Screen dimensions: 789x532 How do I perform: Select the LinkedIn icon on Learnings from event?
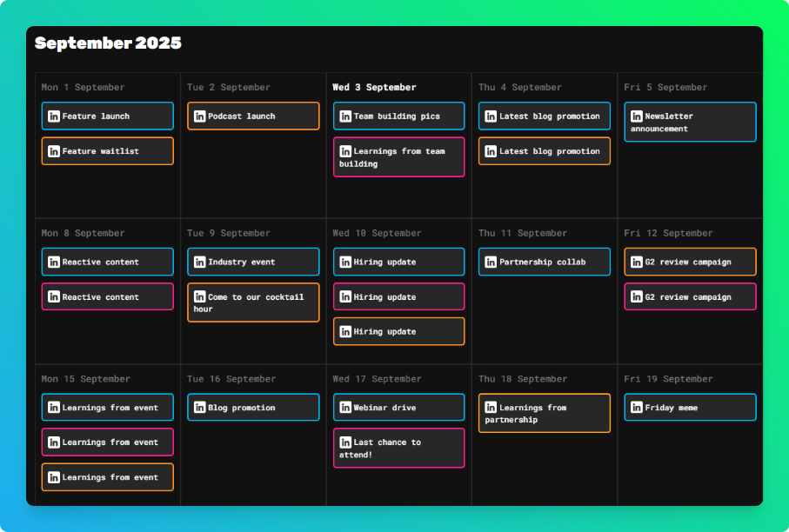(53, 407)
